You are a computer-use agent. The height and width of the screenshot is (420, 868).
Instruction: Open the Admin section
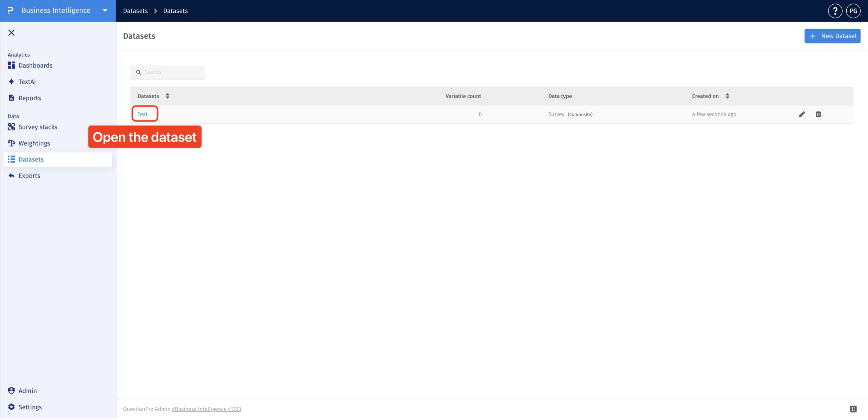(28, 391)
